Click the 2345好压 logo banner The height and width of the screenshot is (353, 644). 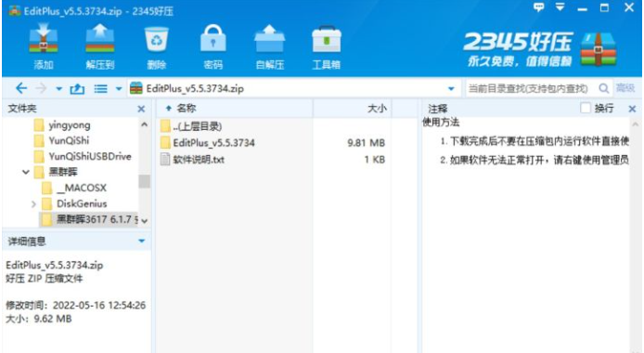click(x=540, y=49)
